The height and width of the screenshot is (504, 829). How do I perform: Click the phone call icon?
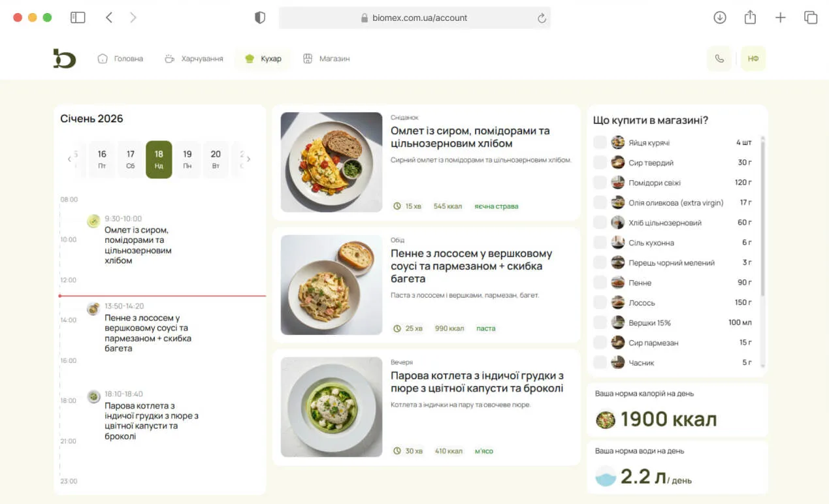(x=719, y=59)
